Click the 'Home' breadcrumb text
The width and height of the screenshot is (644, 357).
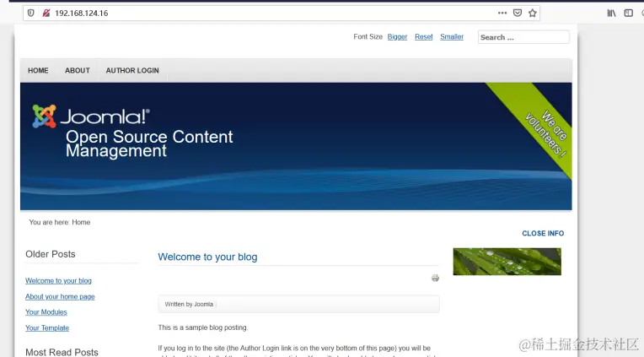coord(81,222)
